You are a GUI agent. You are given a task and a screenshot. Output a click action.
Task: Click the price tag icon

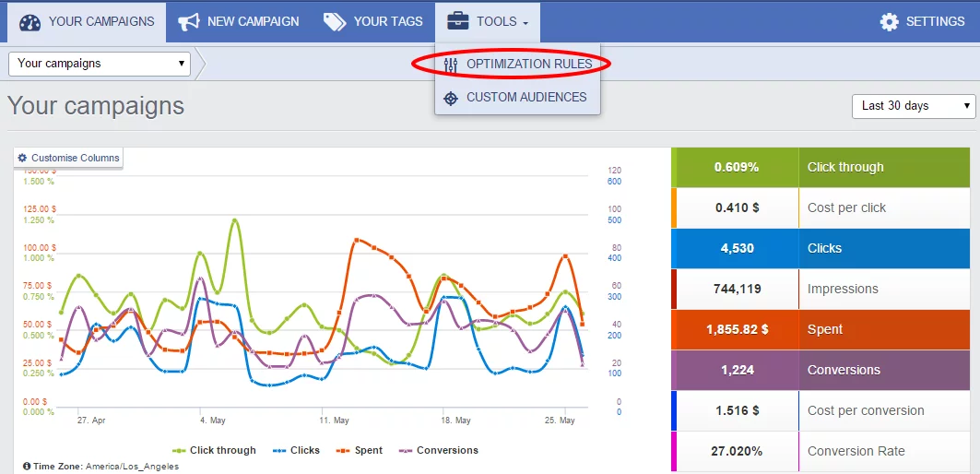(x=335, y=22)
